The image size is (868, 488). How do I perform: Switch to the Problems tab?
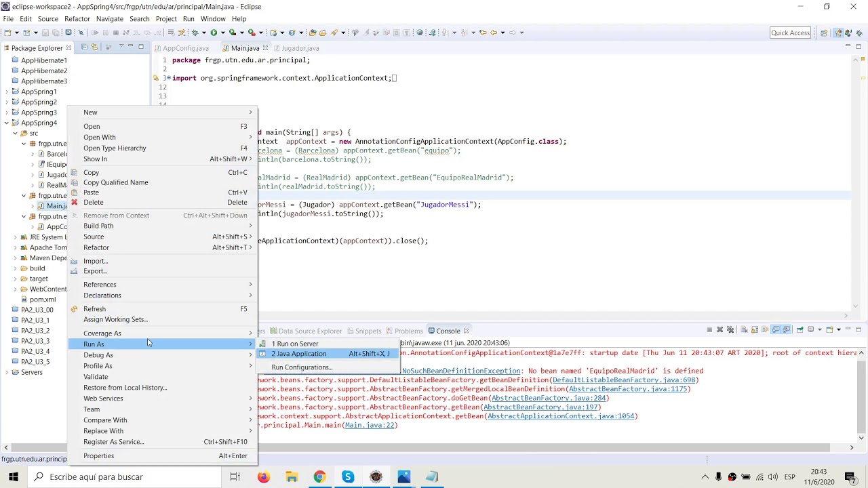tap(404, 331)
